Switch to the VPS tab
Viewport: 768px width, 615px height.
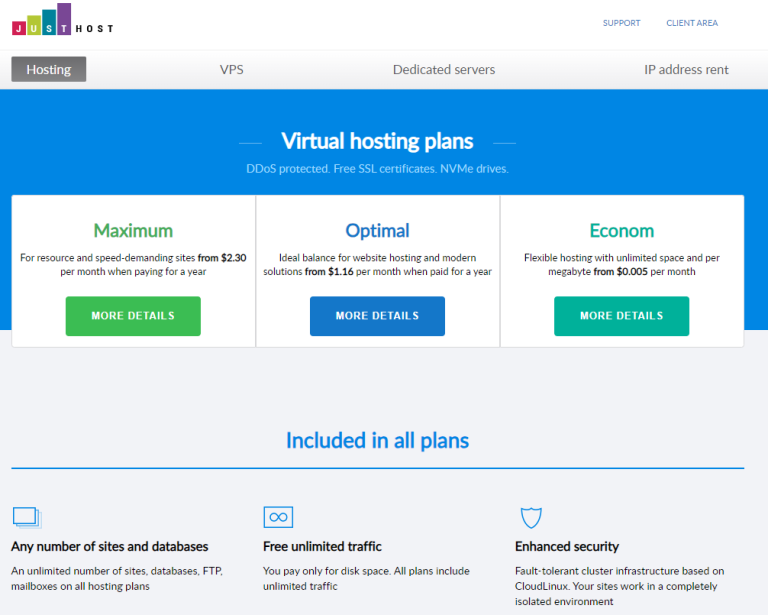232,70
